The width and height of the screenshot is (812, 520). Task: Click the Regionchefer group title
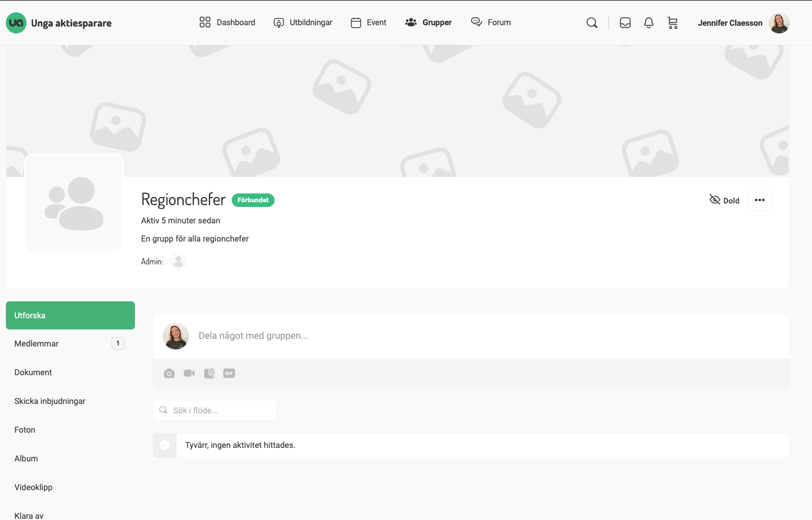pyautogui.click(x=183, y=199)
